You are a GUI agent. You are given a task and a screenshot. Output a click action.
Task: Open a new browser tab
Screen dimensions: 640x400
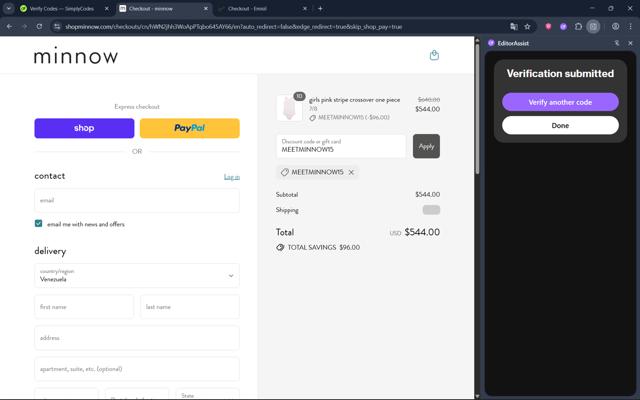320,8
